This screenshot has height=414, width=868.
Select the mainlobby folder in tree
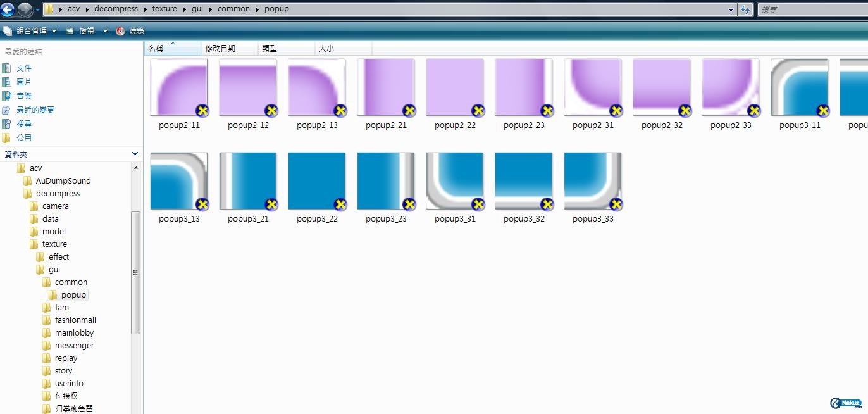click(x=74, y=332)
